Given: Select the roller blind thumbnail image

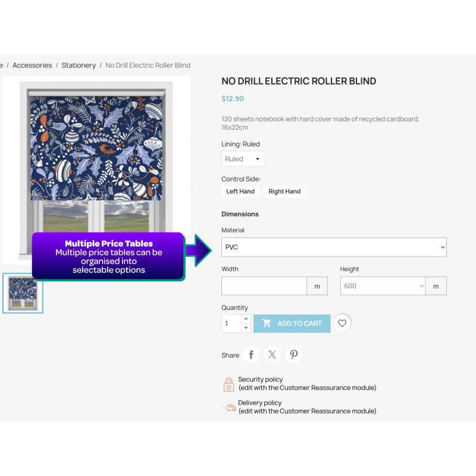Looking at the screenshot, I should [23, 293].
